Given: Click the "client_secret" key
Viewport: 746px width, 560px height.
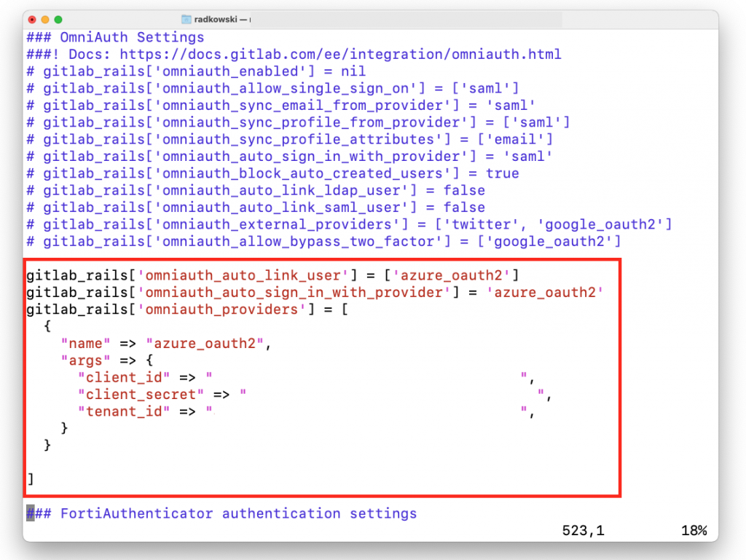Looking at the screenshot, I should pyautogui.click(x=141, y=395).
